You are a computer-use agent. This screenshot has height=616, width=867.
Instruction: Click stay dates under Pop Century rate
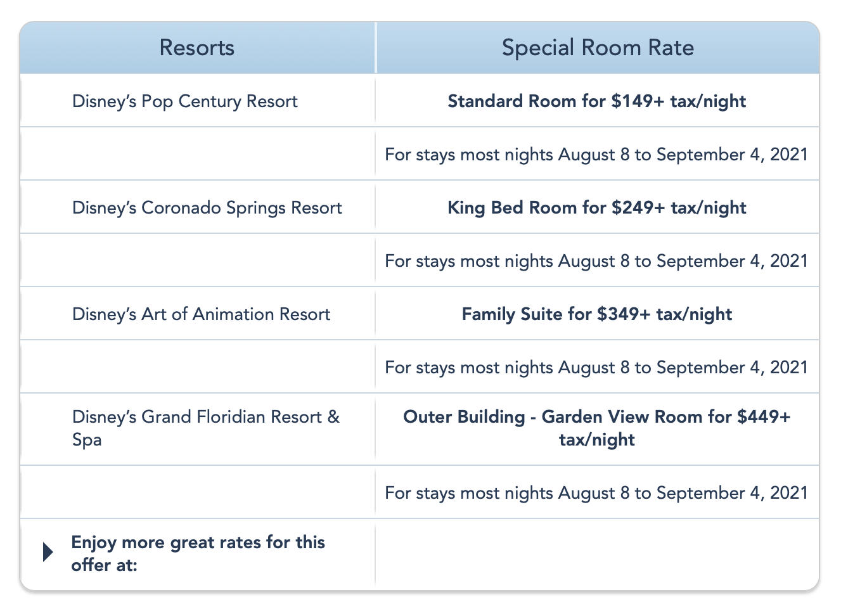[597, 155]
